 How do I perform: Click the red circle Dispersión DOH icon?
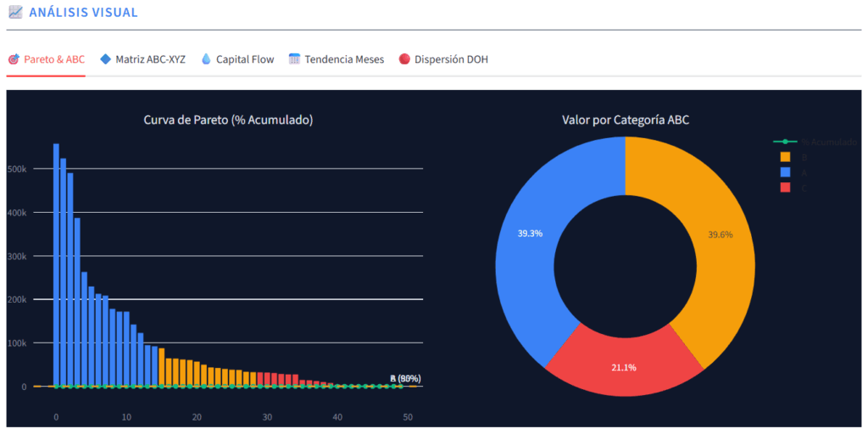(404, 59)
